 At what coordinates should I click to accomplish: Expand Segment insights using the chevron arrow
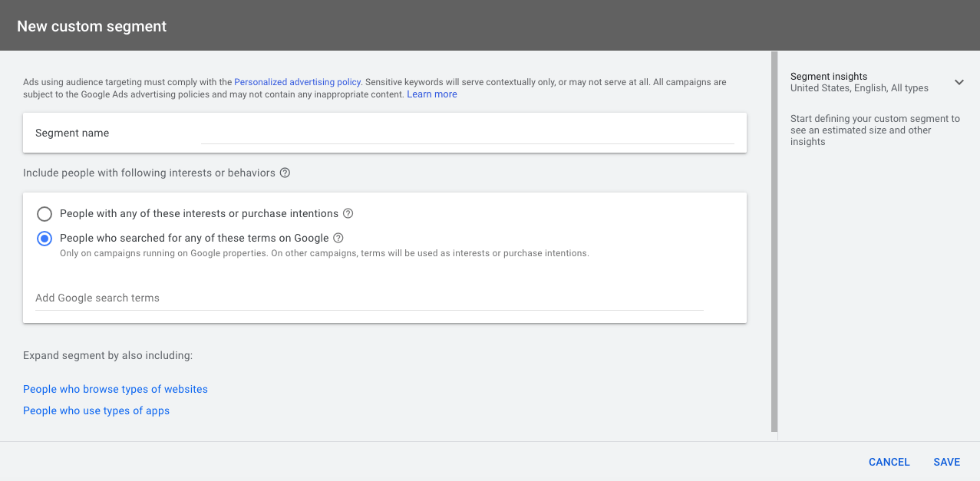click(959, 82)
